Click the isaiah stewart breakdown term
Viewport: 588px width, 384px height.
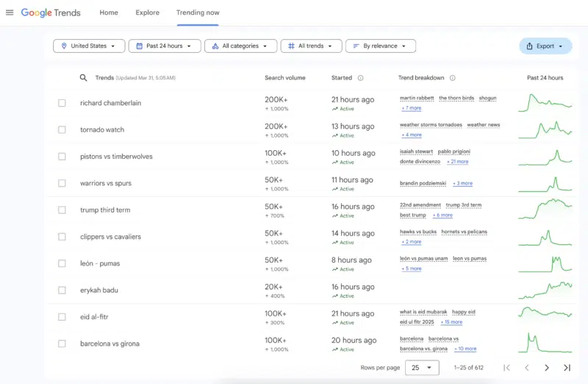[416, 152]
